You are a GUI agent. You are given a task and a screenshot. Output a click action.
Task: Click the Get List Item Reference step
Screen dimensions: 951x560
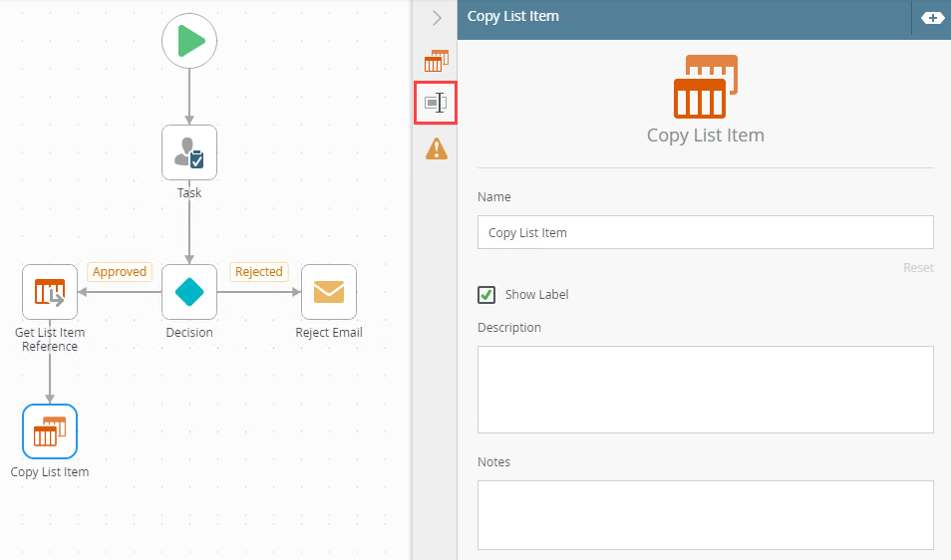coord(50,292)
